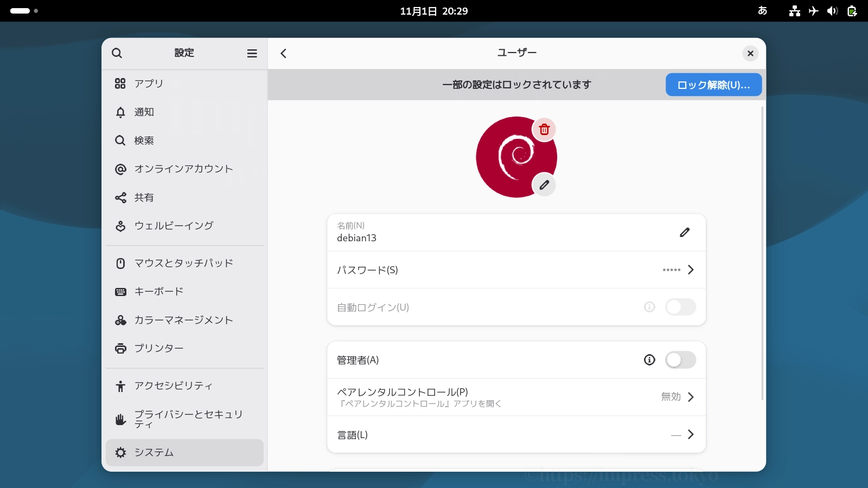The height and width of the screenshot is (488, 868).
Task: Show info icon beside automatic login
Action: [649, 307]
